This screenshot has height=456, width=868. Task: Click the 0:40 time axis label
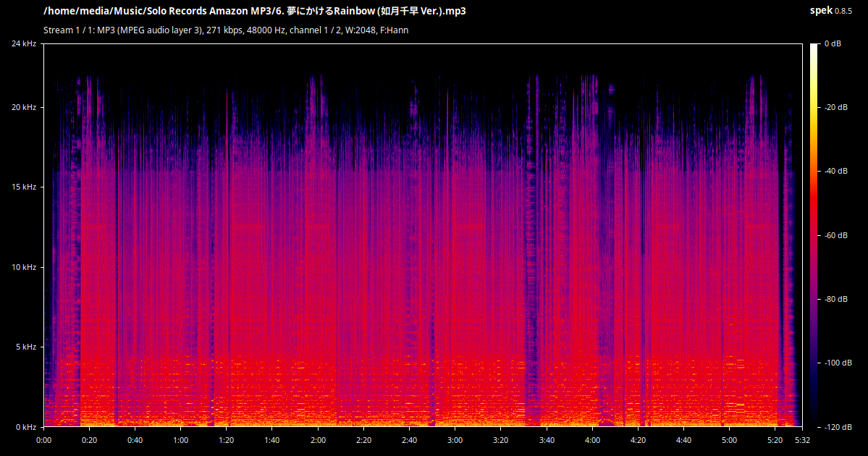tap(135, 440)
